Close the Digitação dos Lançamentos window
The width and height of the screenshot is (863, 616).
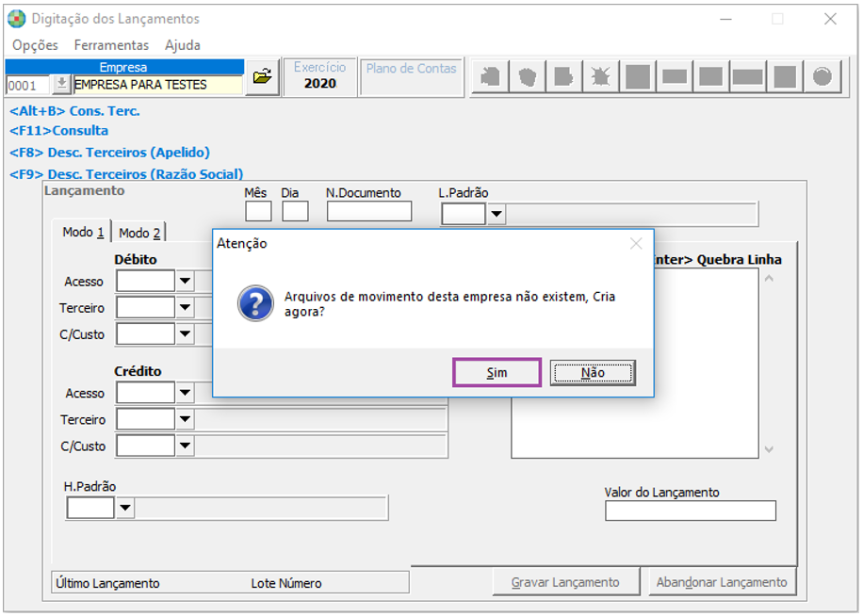[x=830, y=19]
